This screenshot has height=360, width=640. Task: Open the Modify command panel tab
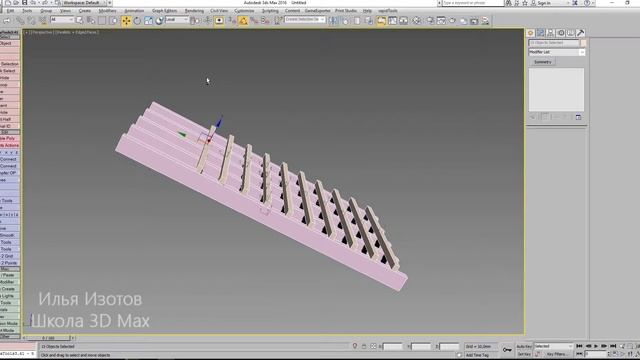click(x=540, y=33)
